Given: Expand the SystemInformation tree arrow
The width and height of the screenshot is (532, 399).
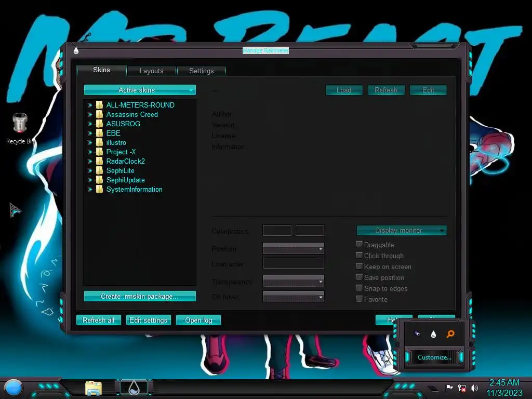Looking at the screenshot, I should 89,189.
